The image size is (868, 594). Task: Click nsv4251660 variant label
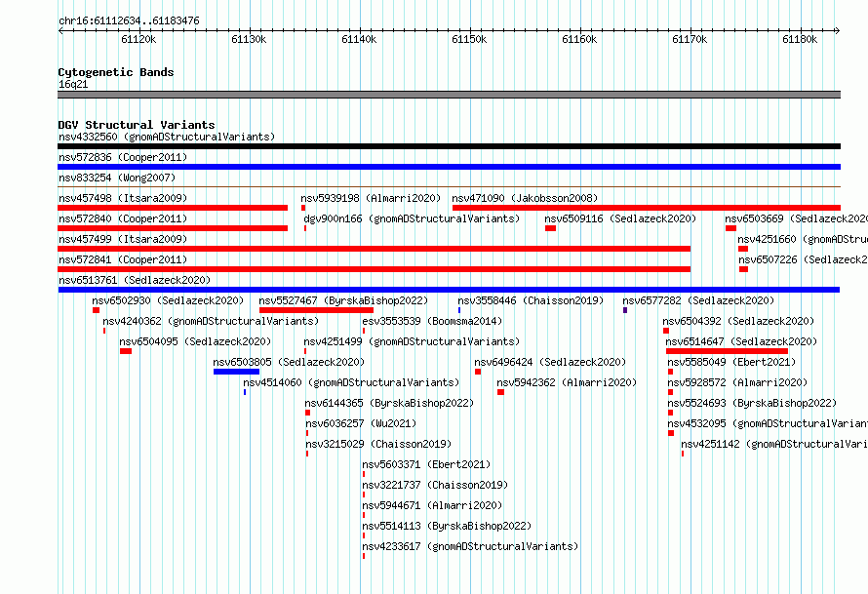(803, 239)
